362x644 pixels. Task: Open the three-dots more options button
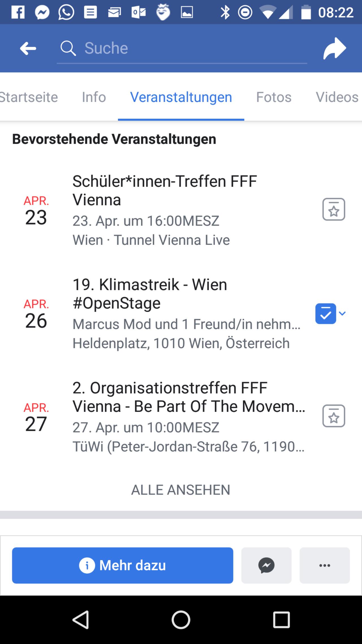325,565
